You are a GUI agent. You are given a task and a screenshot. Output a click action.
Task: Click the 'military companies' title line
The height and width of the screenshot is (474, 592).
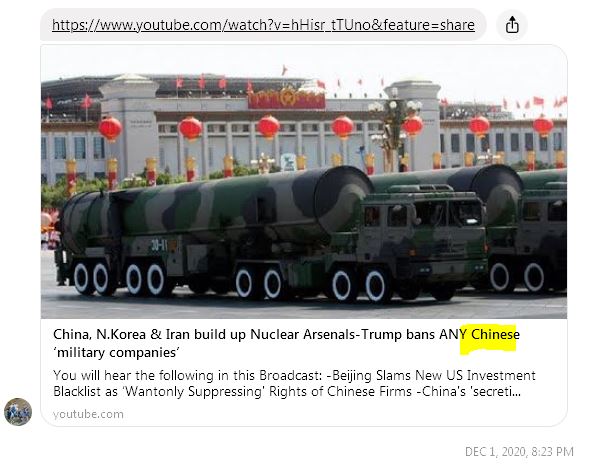(116, 353)
